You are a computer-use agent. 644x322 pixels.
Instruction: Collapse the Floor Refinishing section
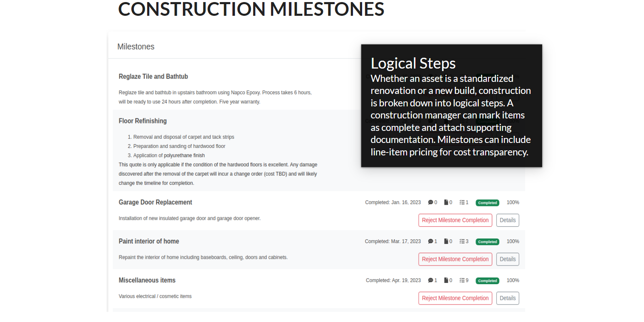142,121
